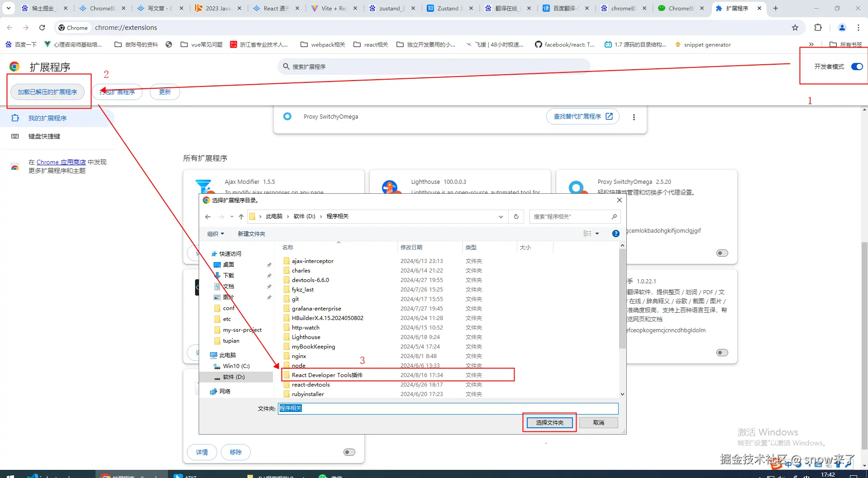Select 键盘快捷键 in the sidebar

pyautogui.click(x=44, y=136)
